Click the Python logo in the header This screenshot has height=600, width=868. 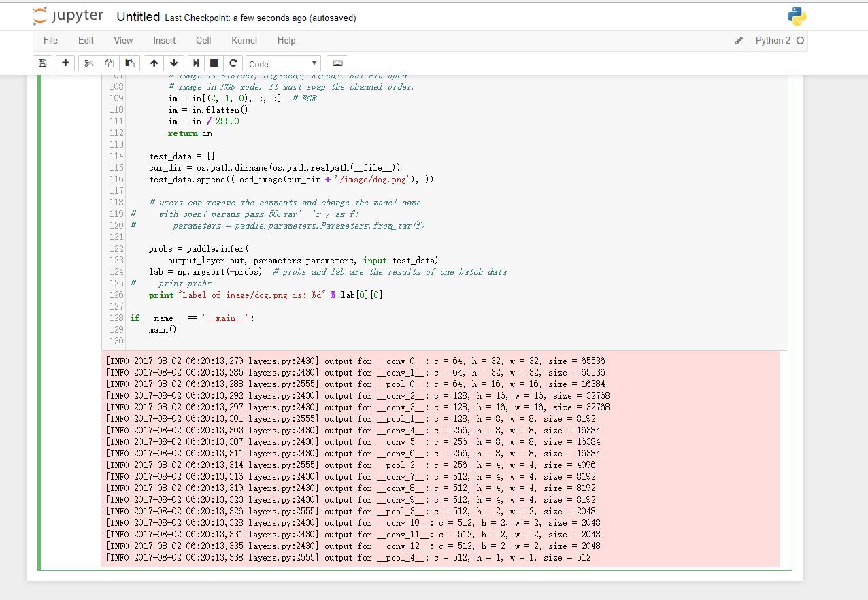(x=796, y=15)
